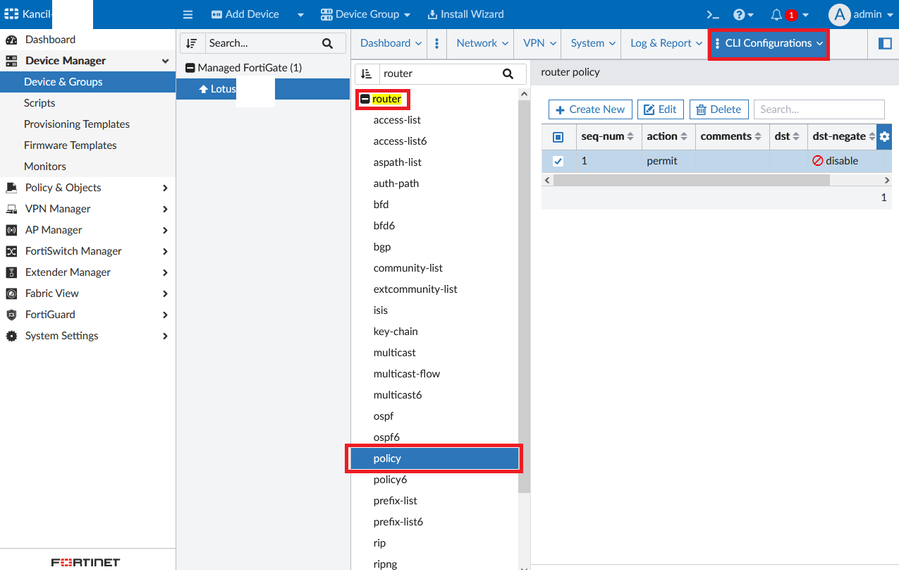Expand System Settings menu chevron
This screenshot has height=570, width=899.
[165, 336]
